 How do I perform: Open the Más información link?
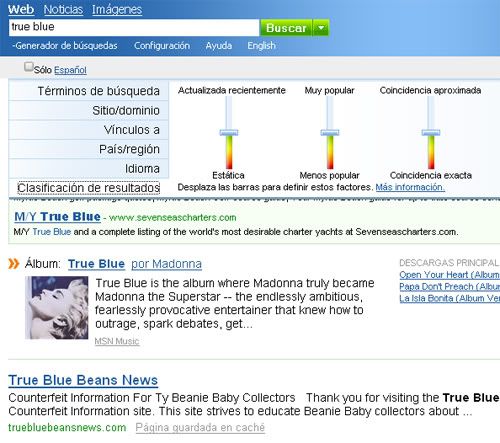pos(410,187)
